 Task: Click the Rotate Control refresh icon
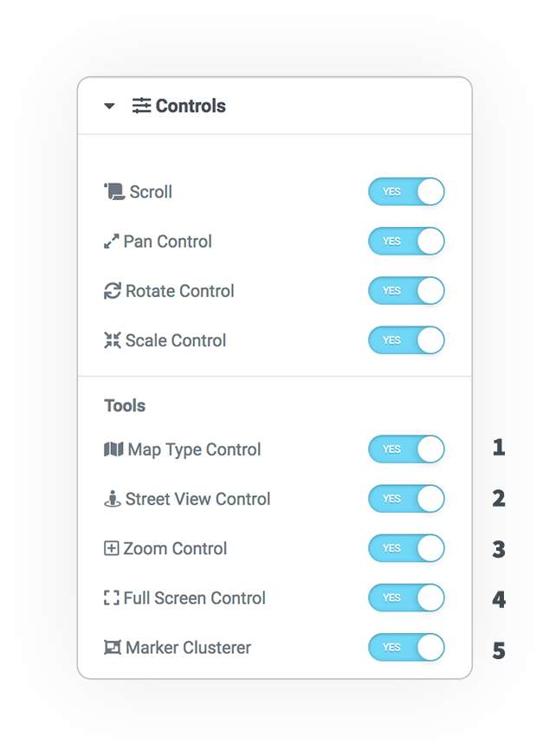coord(113,291)
